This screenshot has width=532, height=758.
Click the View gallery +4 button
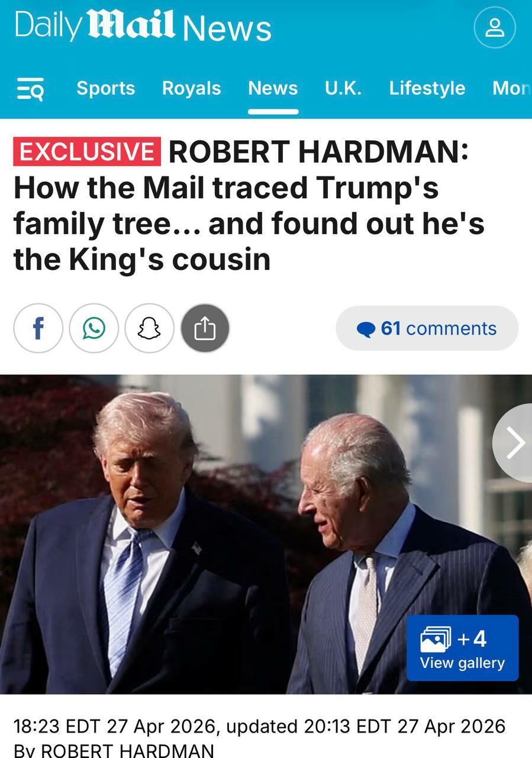pos(463,648)
